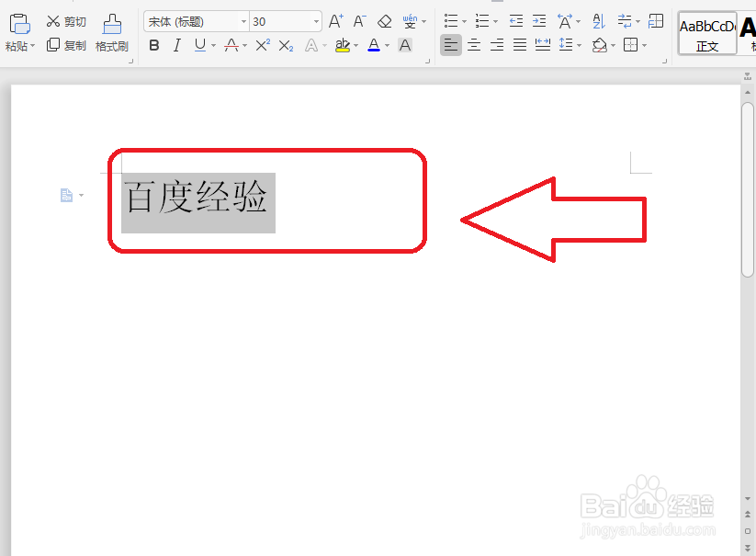Click scrollbar down arrow
Screen dimensions: 756x556
click(748, 499)
